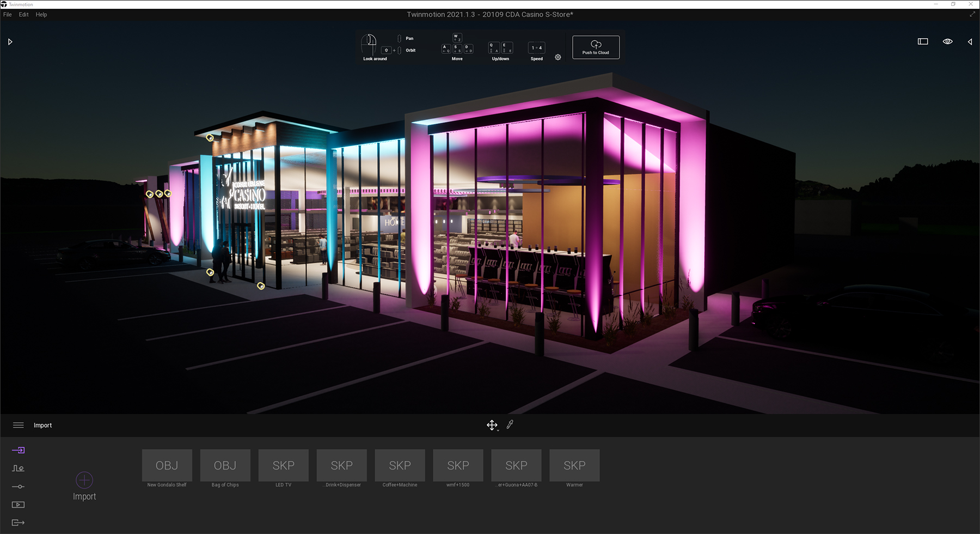Image resolution: width=980 pixels, height=534 pixels.
Task: Select the Import sidebar tab icon
Action: 19,450
